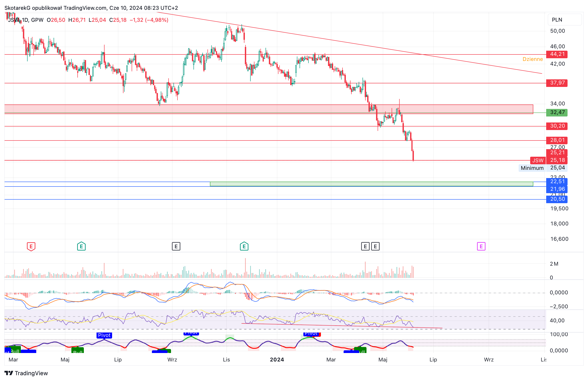Click the 44,21 price level label
The width and height of the screenshot is (588, 381).
point(557,54)
